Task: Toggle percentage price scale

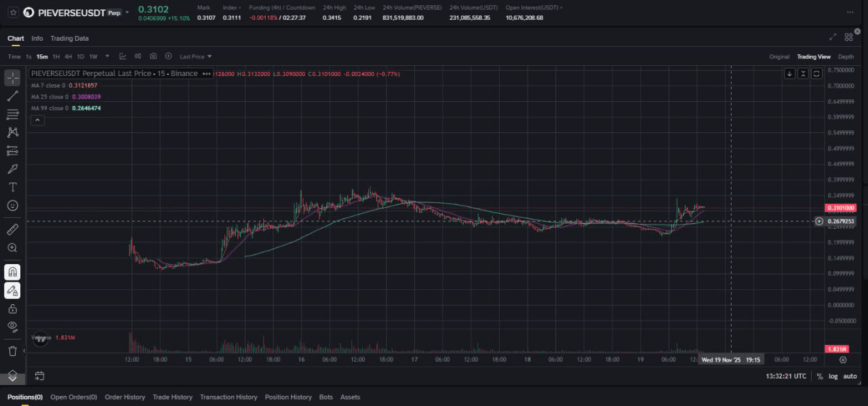Action: [x=820, y=376]
